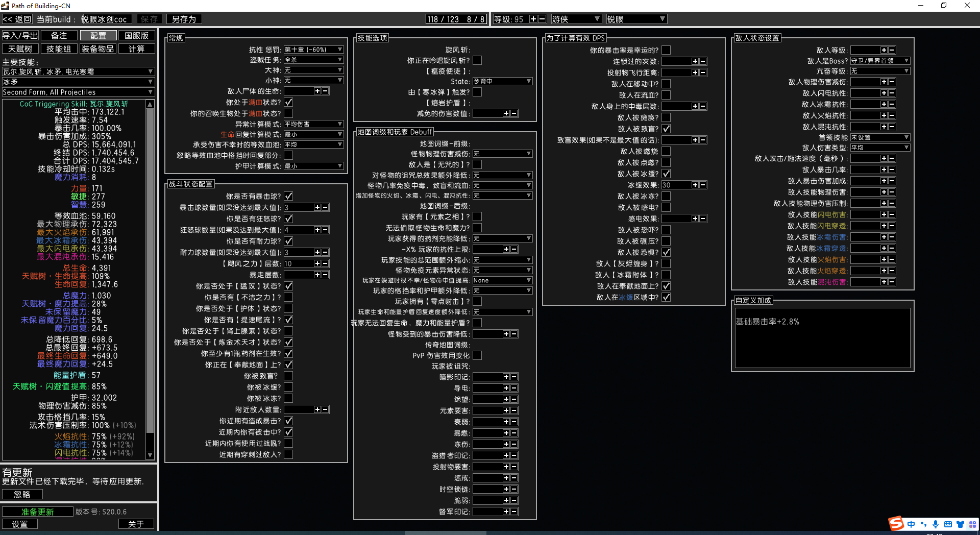This screenshot has width=980, height=535.
Task: Click the scroll-down arrow of the stats panel
Action: pyautogui.click(x=150, y=455)
